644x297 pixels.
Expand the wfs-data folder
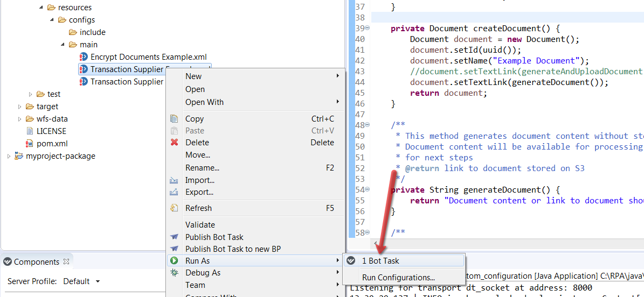19,119
